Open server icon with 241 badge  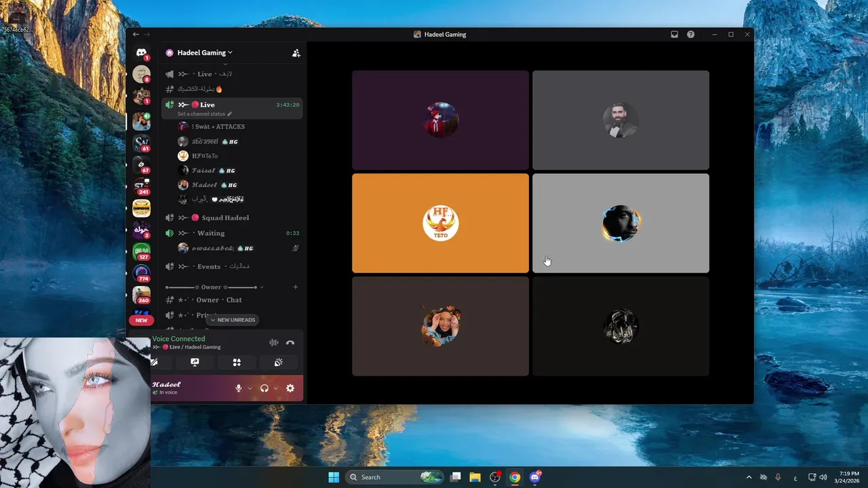(x=142, y=186)
